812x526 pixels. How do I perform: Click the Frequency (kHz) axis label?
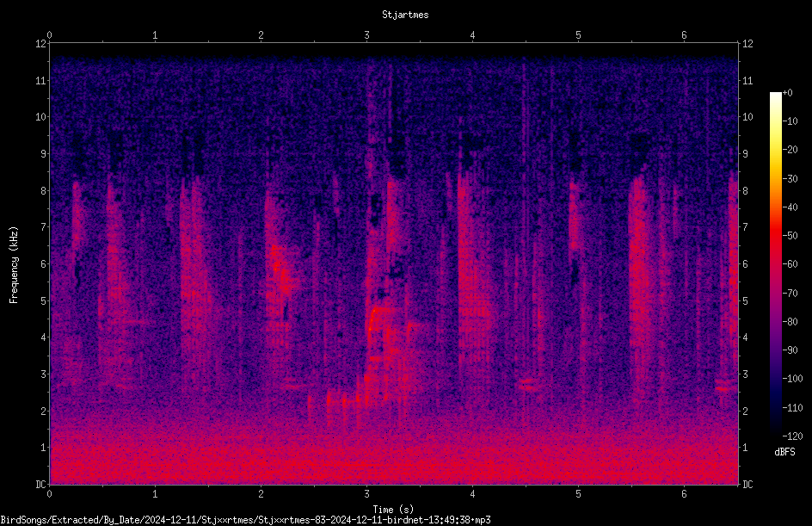pyautogui.click(x=14, y=265)
